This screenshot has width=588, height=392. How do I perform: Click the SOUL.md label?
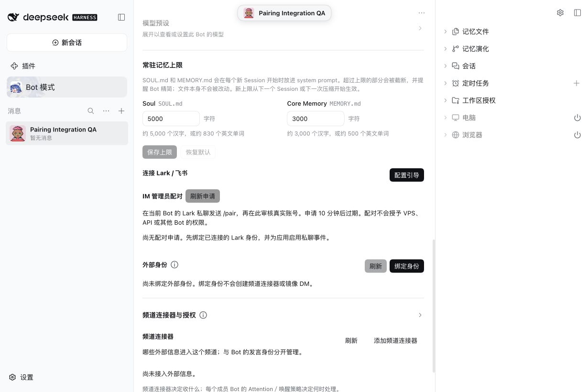[170, 104]
